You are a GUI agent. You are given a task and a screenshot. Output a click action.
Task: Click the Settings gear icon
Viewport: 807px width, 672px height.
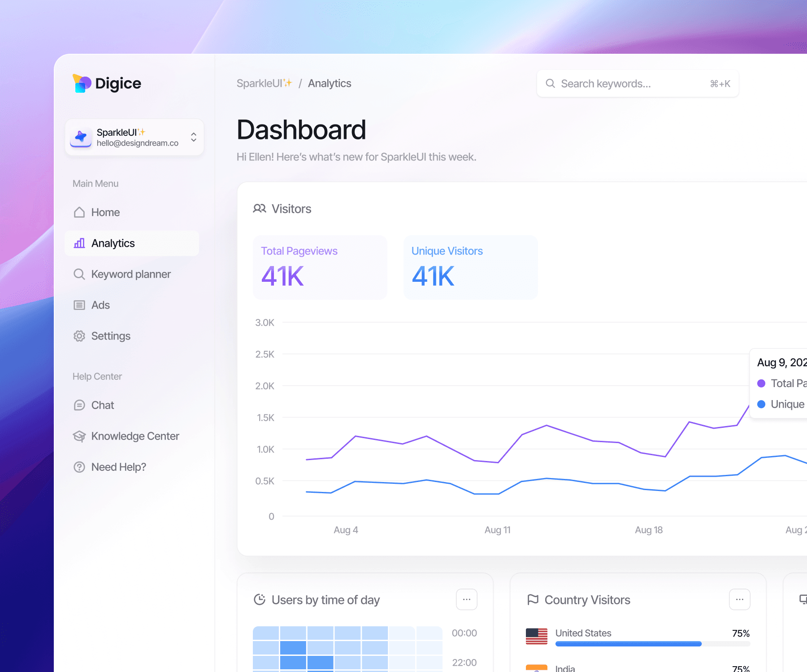(x=79, y=336)
